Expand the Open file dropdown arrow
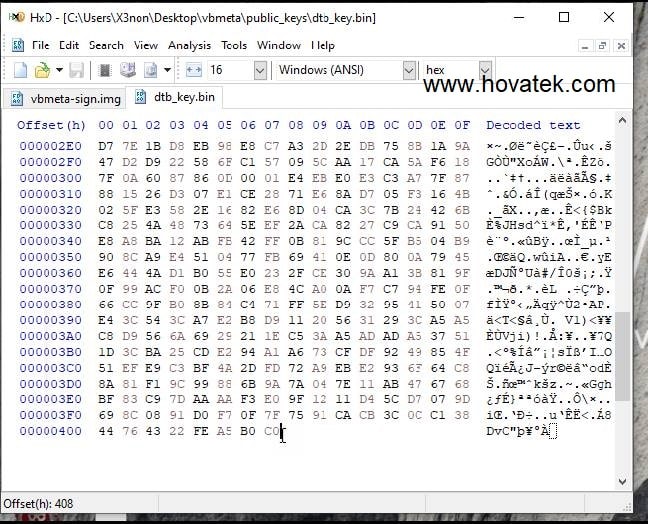Image resolution: width=648 pixels, height=524 pixels. tap(60, 70)
